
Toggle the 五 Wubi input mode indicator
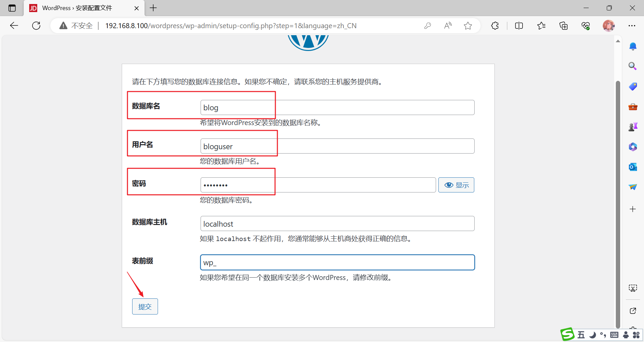tap(581, 335)
